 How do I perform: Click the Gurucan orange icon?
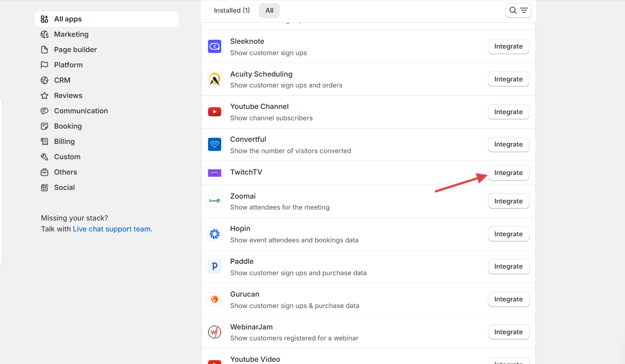(x=214, y=299)
